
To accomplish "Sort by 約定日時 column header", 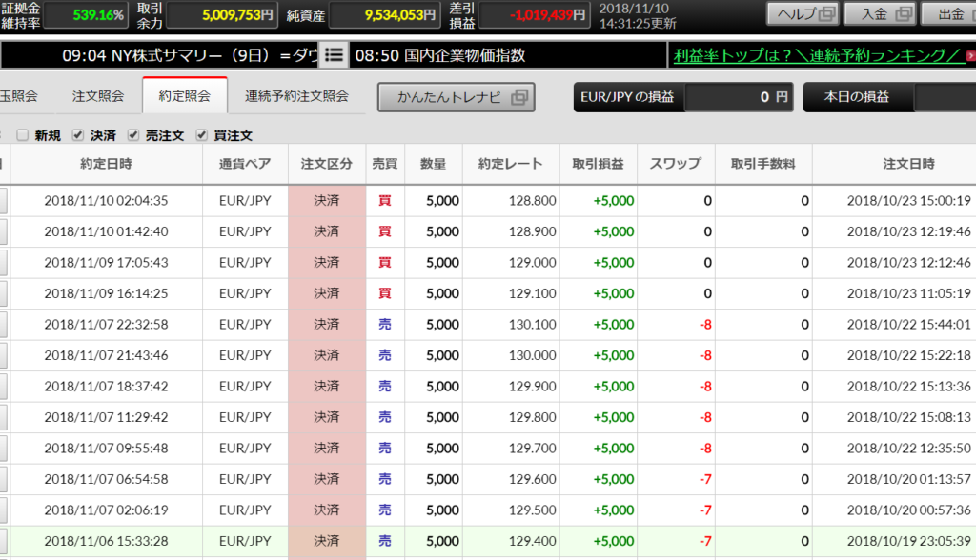I will (x=106, y=164).
